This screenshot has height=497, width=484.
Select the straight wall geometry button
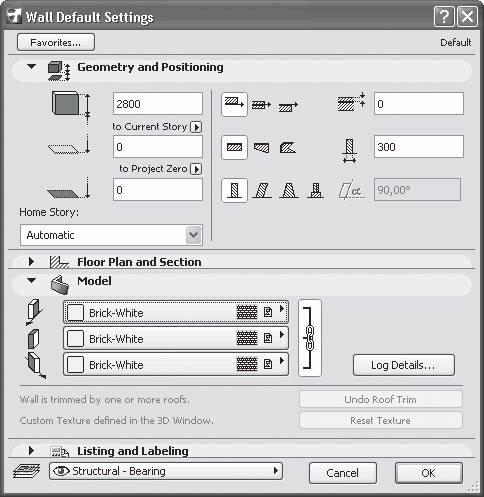(x=234, y=147)
